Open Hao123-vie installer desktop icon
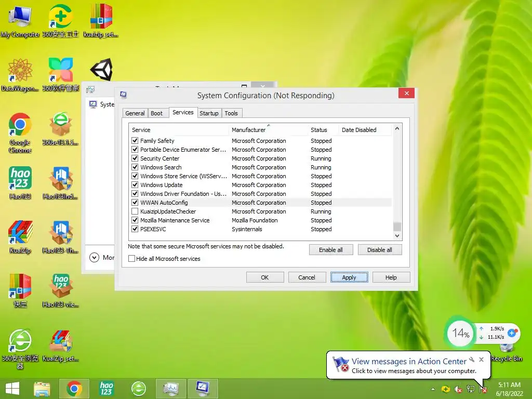Image resolution: width=532 pixels, height=399 pixels. [x=60, y=291]
